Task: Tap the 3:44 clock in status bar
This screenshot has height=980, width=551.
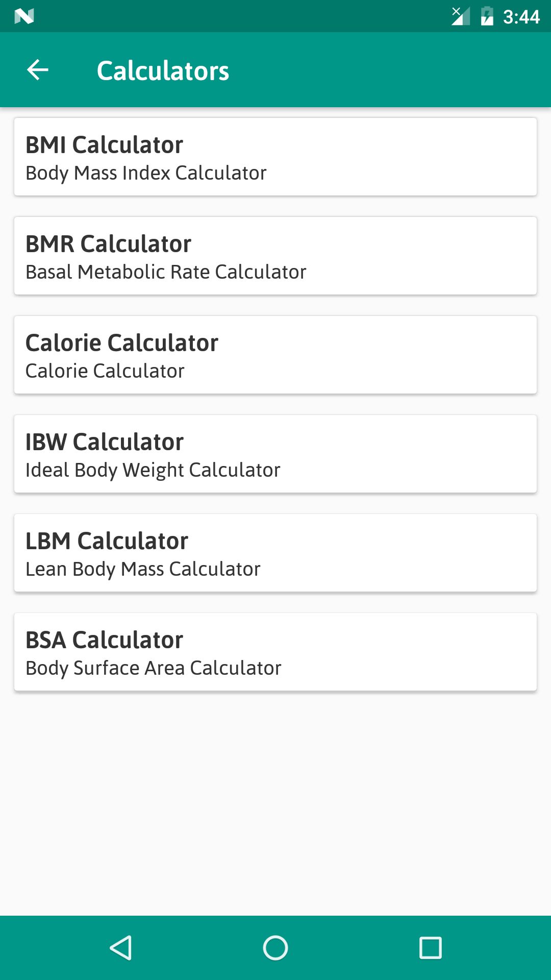Action: pyautogui.click(x=521, y=17)
